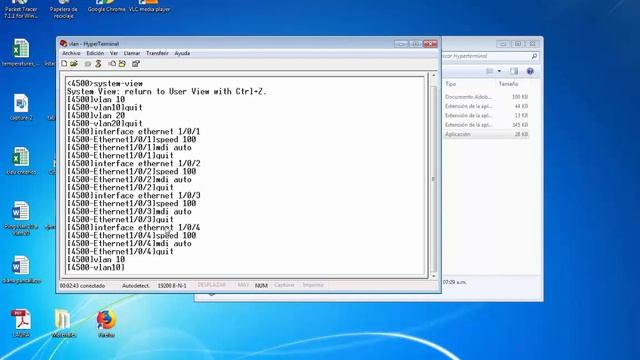The width and height of the screenshot is (640, 360).
Task: Click the search magnifier in Explorer window
Action: 534,56
